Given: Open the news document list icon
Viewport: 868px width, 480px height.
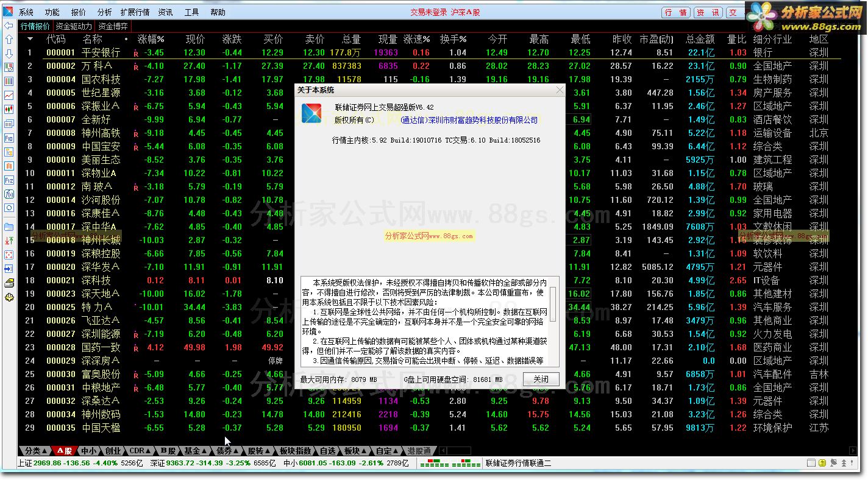Looking at the screenshot, I should 9,124.
